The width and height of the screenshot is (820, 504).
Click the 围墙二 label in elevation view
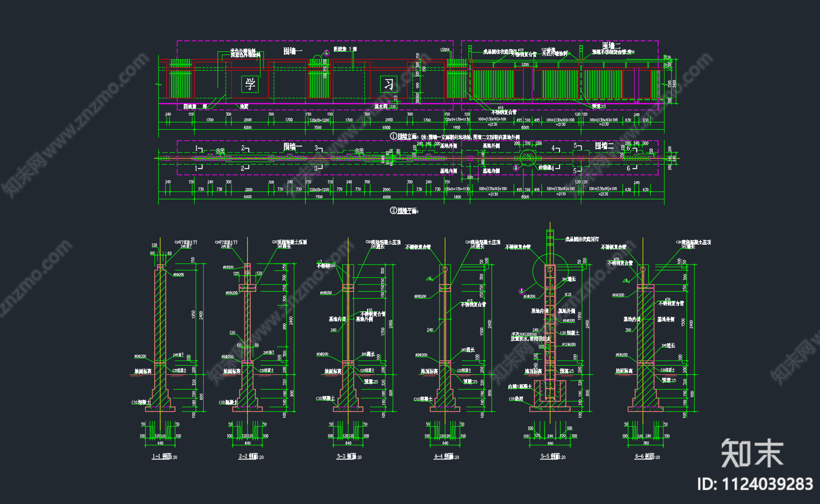(x=611, y=46)
